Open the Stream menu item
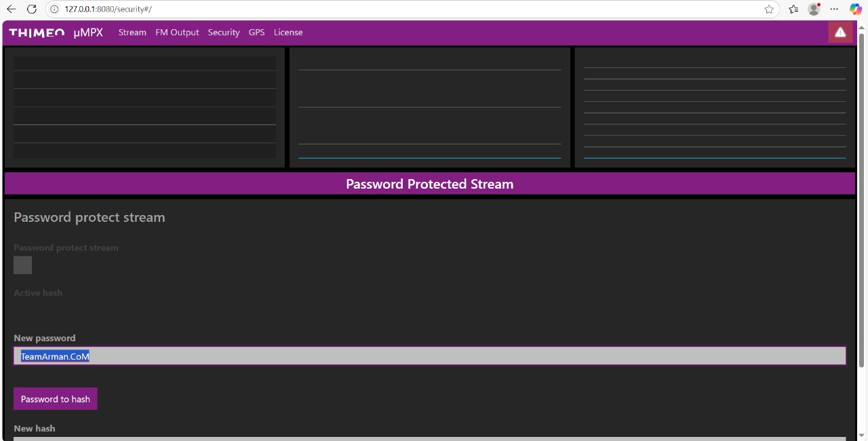The image size is (868, 441). pyautogui.click(x=132, y=33)
